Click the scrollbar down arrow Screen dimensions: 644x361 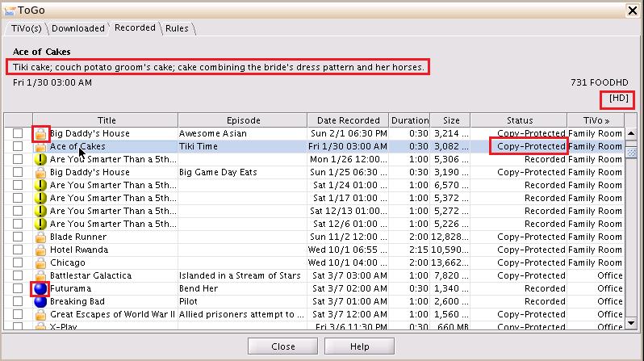[631, 323]
